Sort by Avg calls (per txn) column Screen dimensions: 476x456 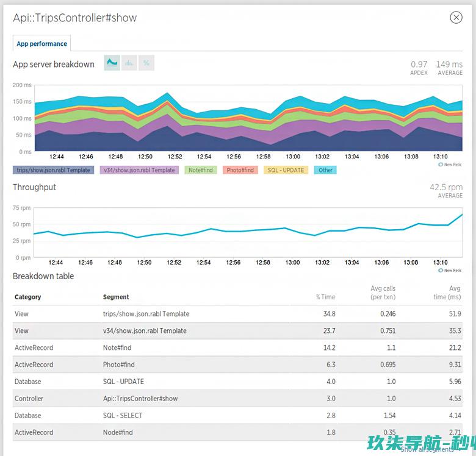(x=383, y=293)
